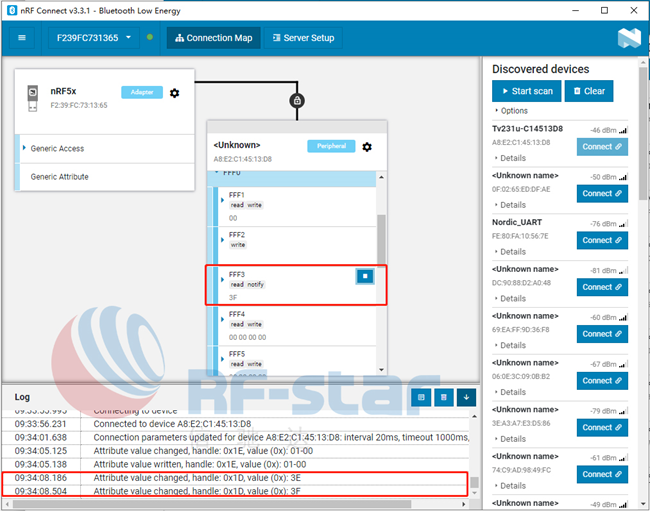
Task: Expand the FFF4 characteristic
Action: (x=222, y=320)
